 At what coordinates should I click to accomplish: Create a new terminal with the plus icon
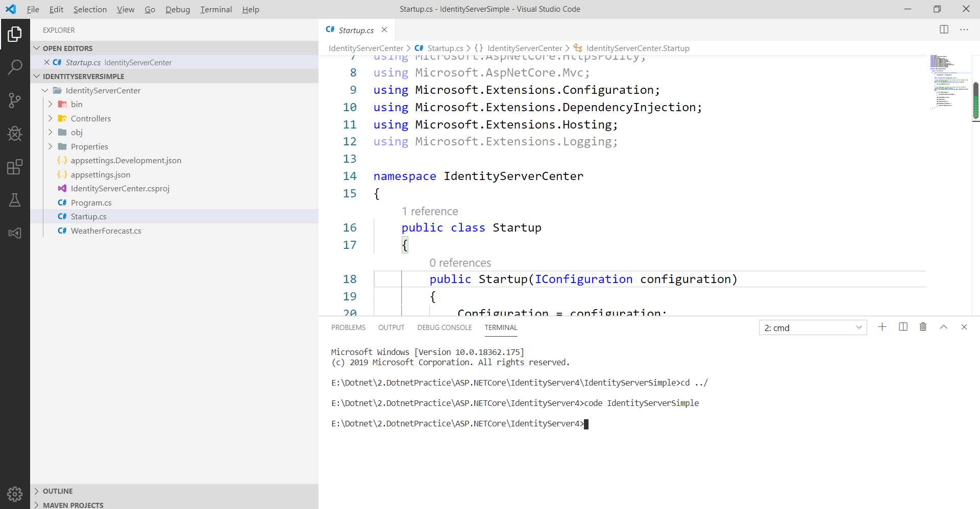[882, 327]
